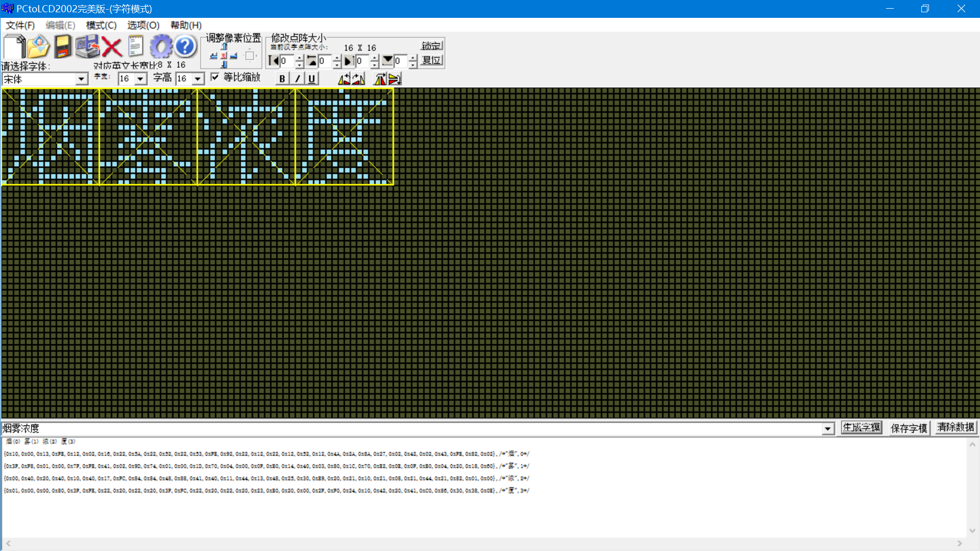Screen dimensions: 980x551
Task: Open the 字高 height dropdown
Action: pyautogui.click(x=199, y=79)
